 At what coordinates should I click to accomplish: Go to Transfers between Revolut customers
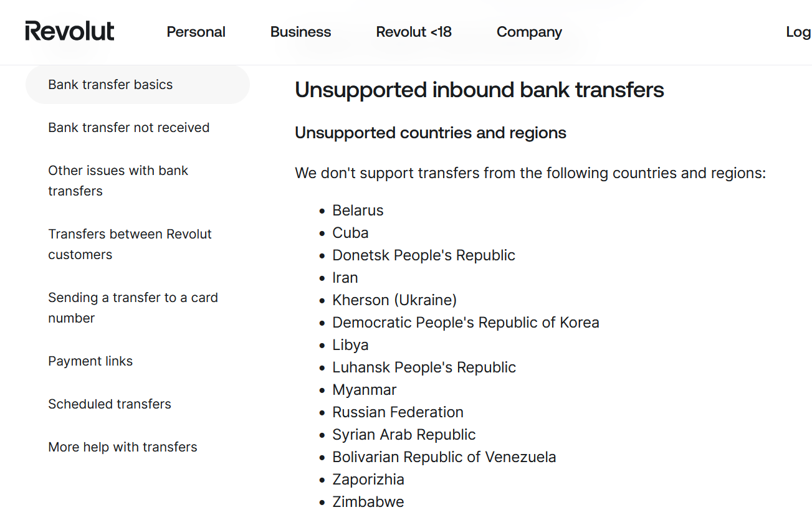[x=130, y=244]
